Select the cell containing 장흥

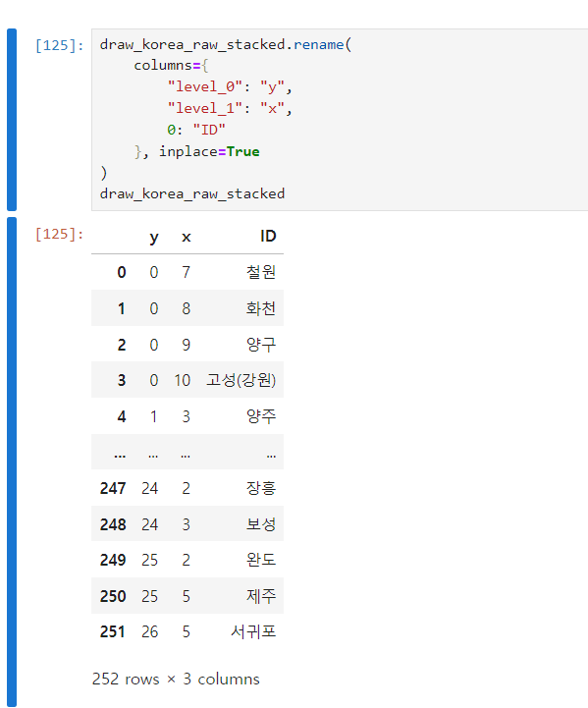coord(261,488)
